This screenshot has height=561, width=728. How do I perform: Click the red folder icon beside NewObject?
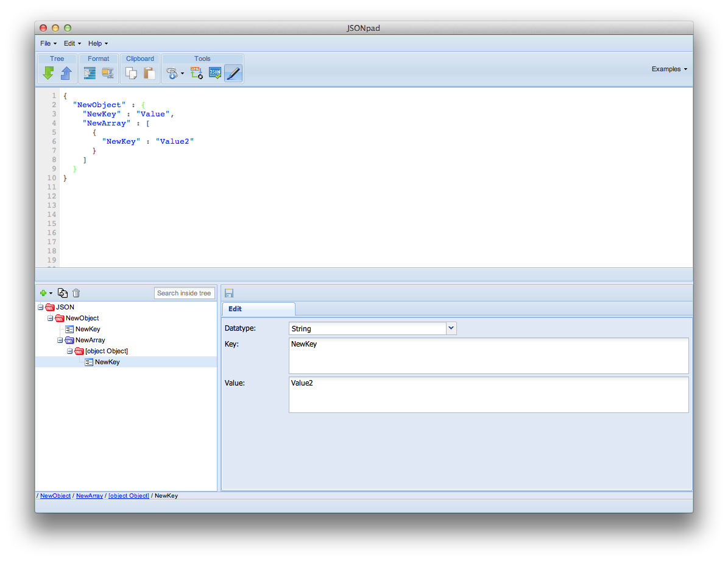pyautogui.click(x=60, y=318)
